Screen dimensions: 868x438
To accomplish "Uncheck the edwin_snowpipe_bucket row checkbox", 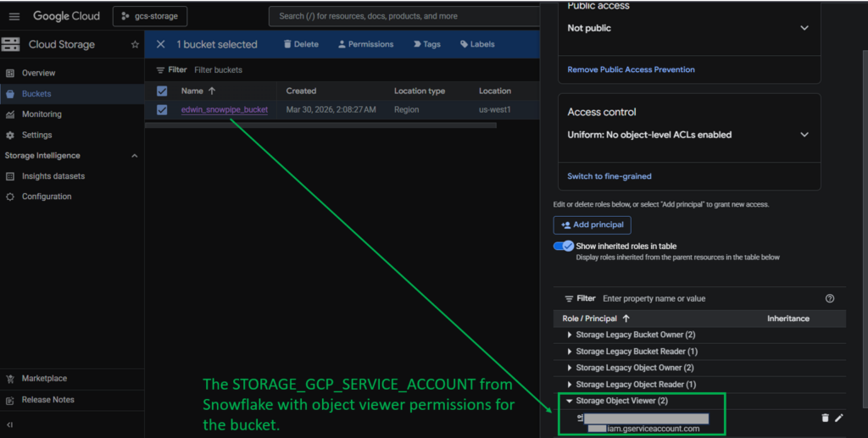I will 162,109.
